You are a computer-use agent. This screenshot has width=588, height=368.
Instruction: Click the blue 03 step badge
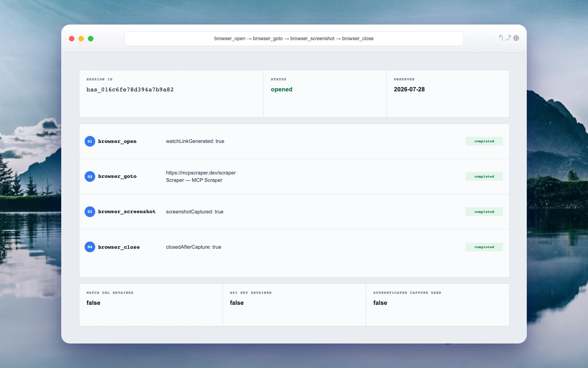[x=90, y=212]
